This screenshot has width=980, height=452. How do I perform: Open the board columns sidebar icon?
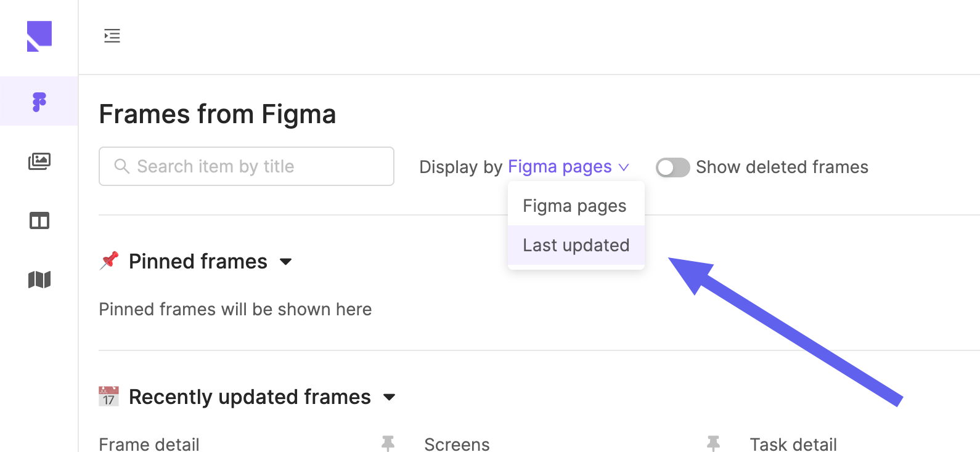coord(39,220)
